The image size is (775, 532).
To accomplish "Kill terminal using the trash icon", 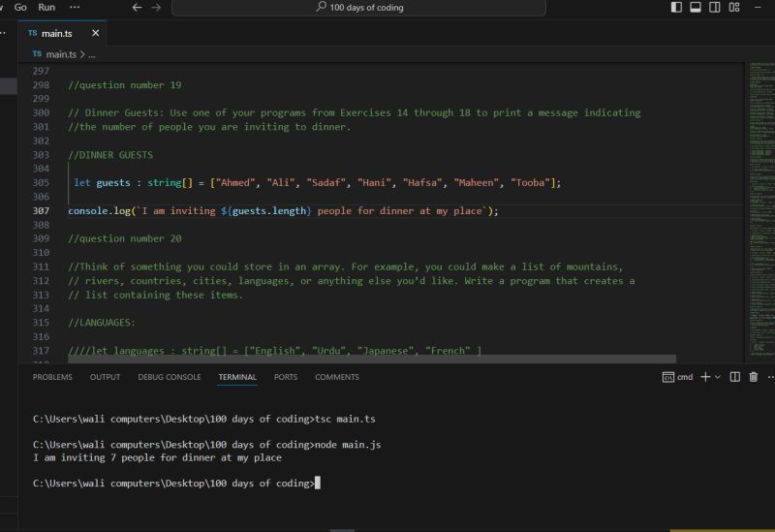I will point(754,377).
